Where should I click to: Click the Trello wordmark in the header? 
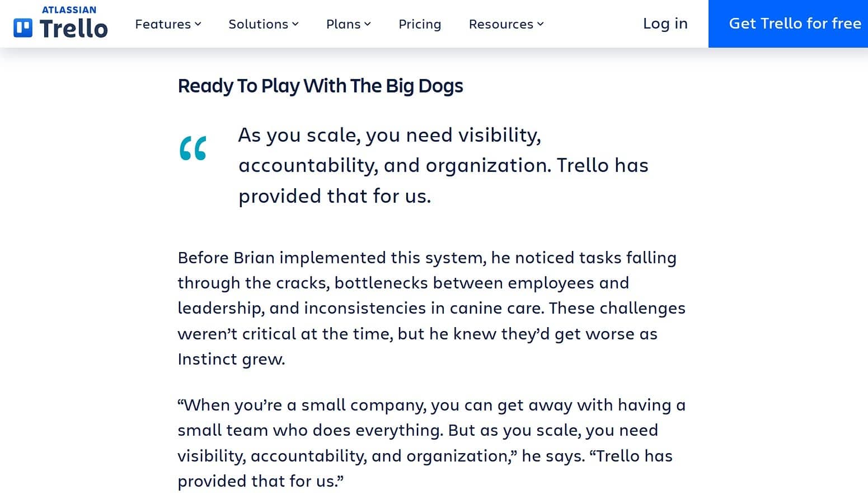[74, 28]
